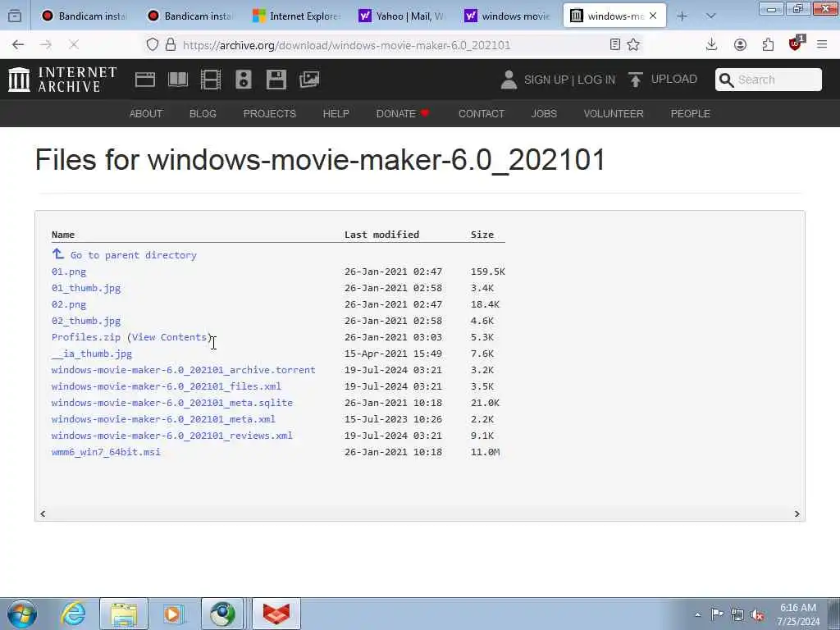Switch to the second Bandicam tab
The height and width of the screenshot is (630, 840).
(x=190, y=16)
